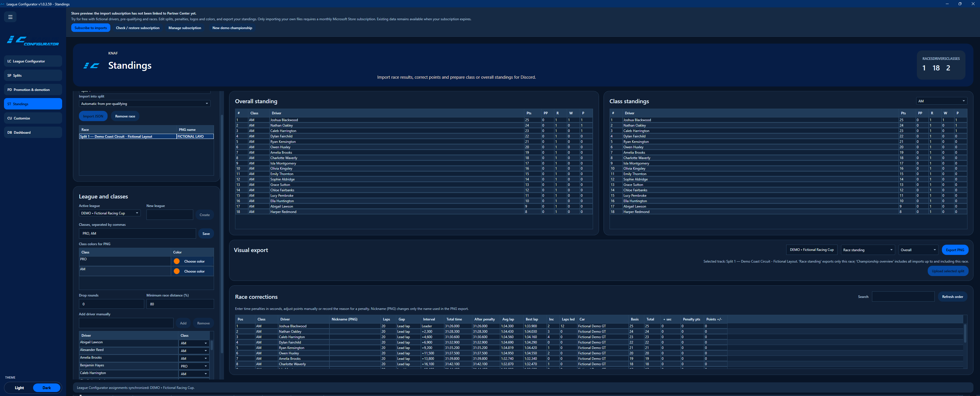Image resolution: width=980 pixels, height=396 pixels.
Task: Change class dropdown for Abigail Lawson
Action: tap(194, 343)
